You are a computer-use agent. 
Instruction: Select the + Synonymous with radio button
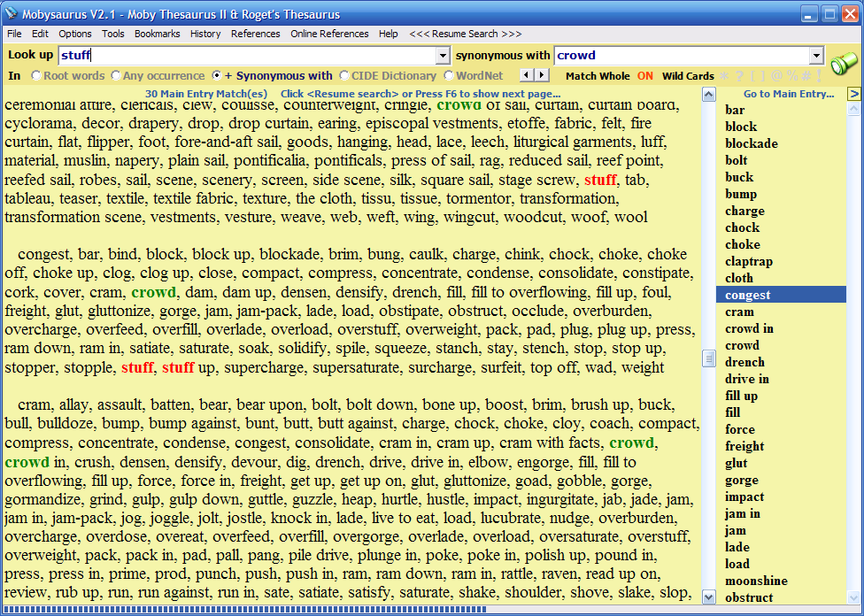[x=217, y=75]
